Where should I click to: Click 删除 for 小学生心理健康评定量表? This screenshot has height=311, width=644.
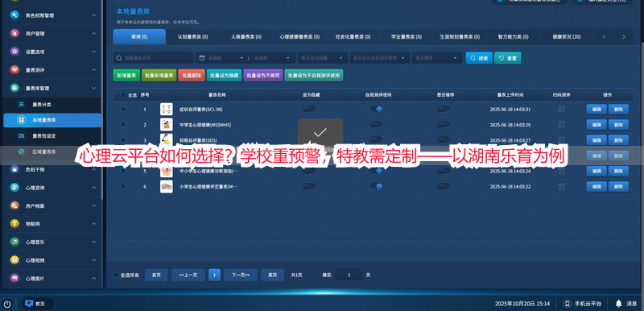(x=618, y=186)
